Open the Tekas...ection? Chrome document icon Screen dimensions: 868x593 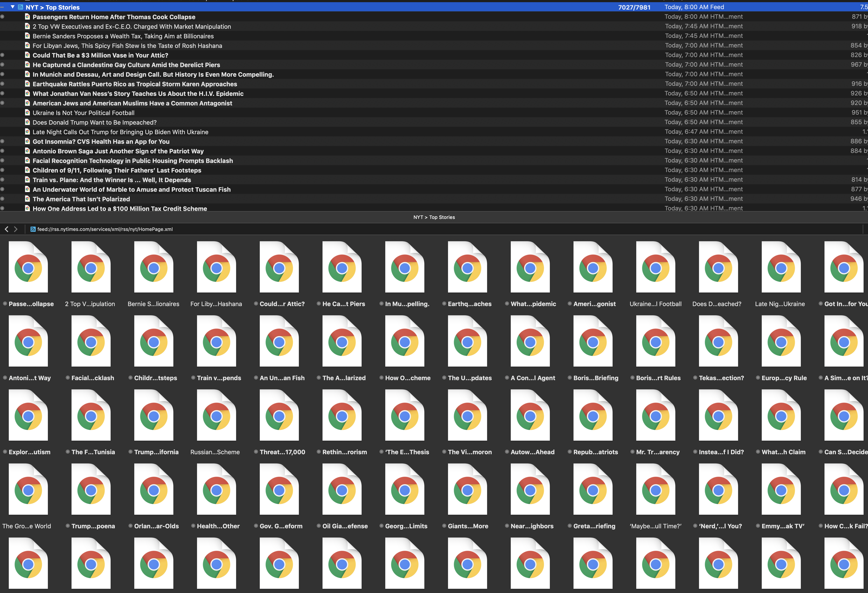click(719, 341)
